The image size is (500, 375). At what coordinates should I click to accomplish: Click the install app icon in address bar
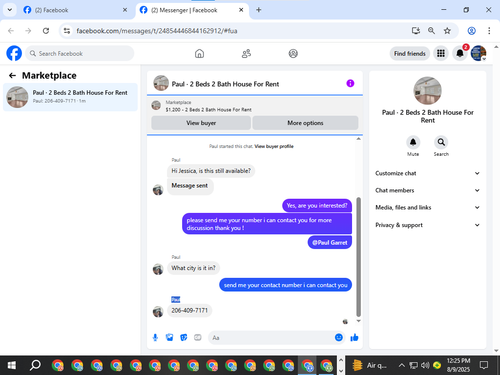click(416, 31)
